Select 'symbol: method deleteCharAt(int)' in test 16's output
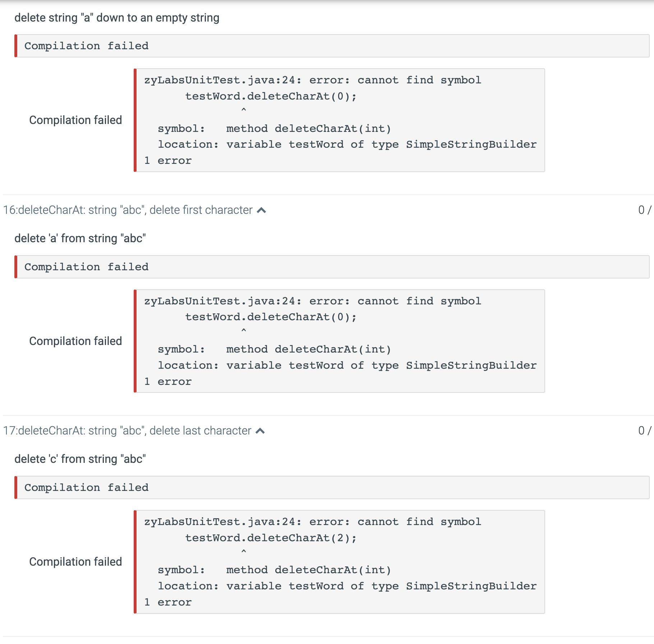The width and height of the screenshot is (654, 644). (x=274, y=349)
